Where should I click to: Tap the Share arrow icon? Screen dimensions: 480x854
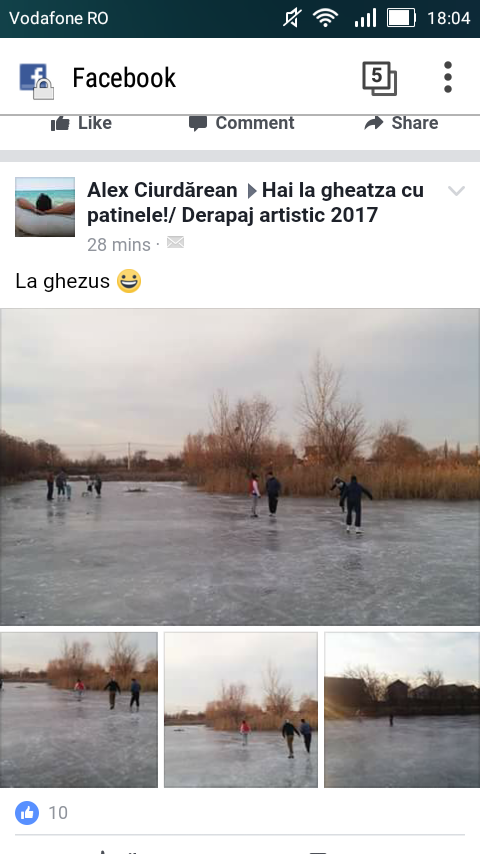click(374, 123)
